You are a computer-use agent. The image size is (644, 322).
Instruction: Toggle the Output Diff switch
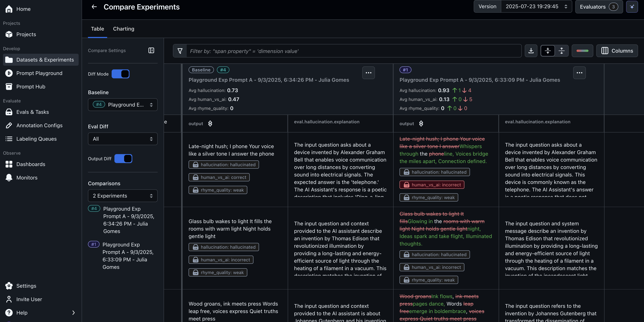(123, 159)
